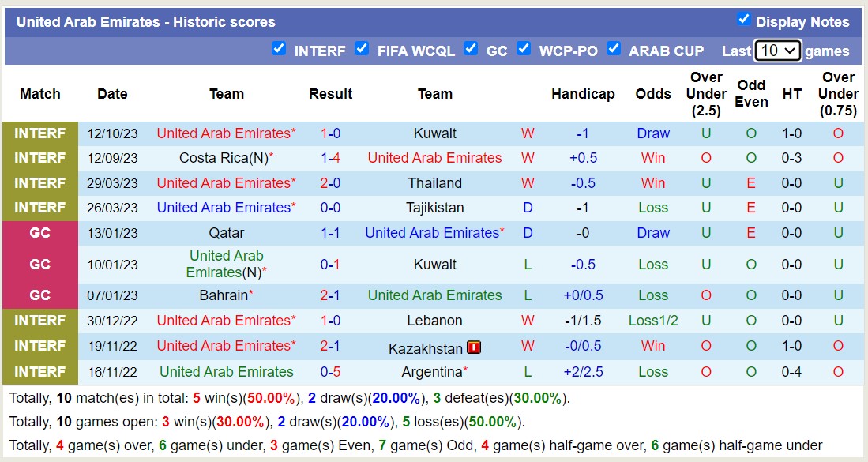Screen dimensions: 868x462
Task: Open the Argentina team link
Action: click(431, 372)
